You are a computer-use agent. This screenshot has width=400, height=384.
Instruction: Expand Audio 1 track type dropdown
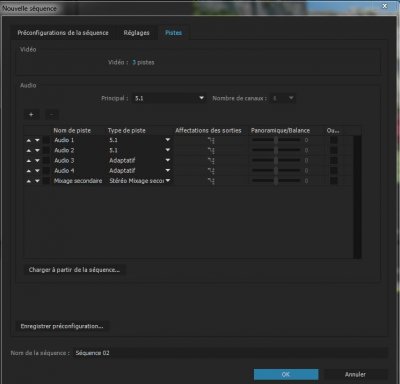coord(168,140)
